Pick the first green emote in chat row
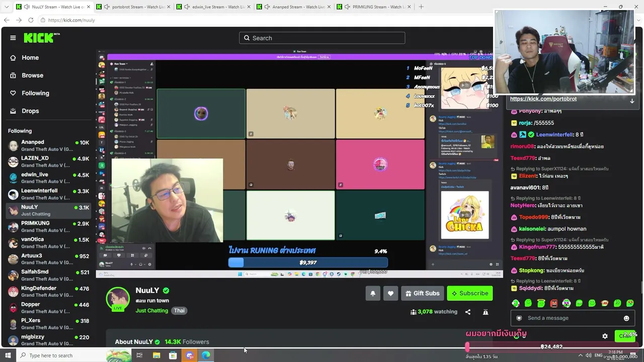Image resolution: width=644 pixels, height=362 pixels. point(516,303)
